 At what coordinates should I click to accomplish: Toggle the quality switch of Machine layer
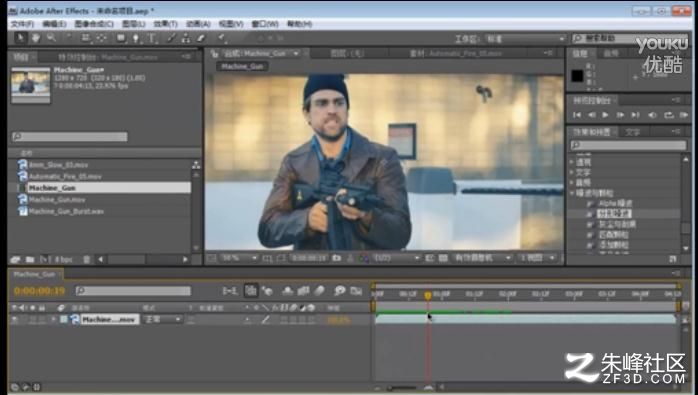pos(266,319)
